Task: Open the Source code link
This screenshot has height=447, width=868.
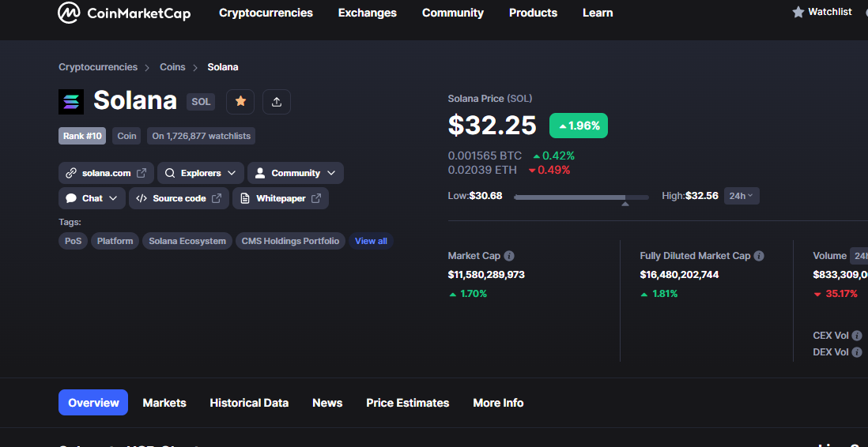Action: click(x=179, y=198)
